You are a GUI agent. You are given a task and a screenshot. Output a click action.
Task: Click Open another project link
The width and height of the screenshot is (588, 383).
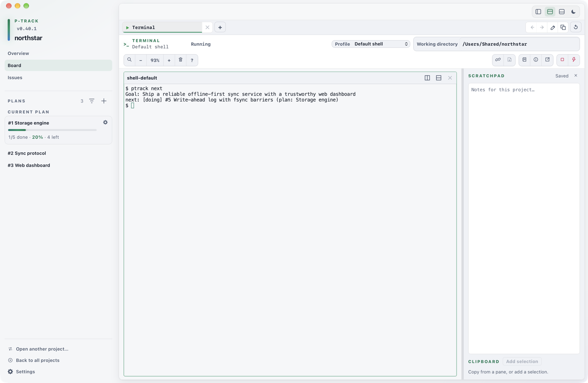point(42,349)
